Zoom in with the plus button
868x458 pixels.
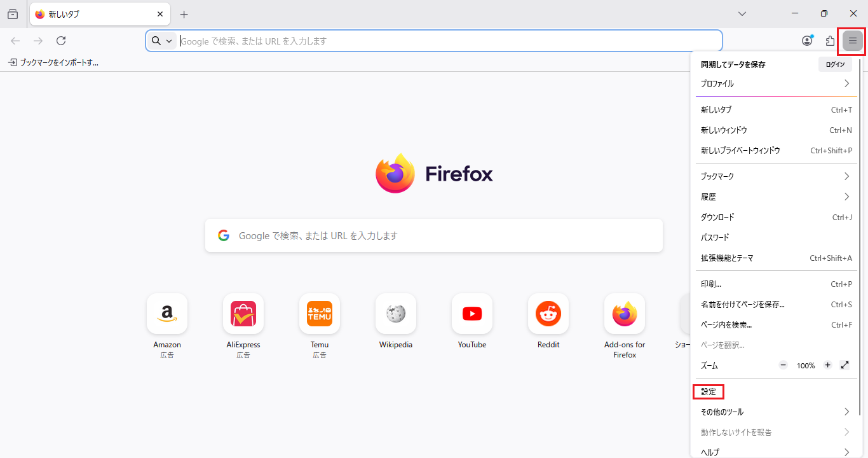827,365
